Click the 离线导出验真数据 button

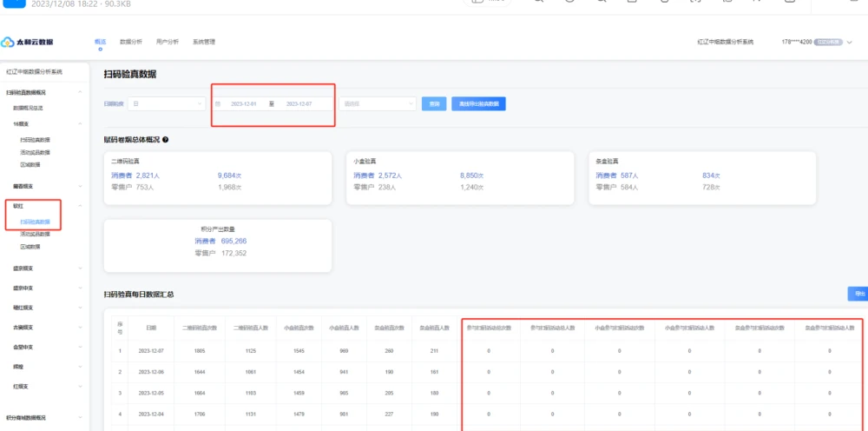point(478,103)
